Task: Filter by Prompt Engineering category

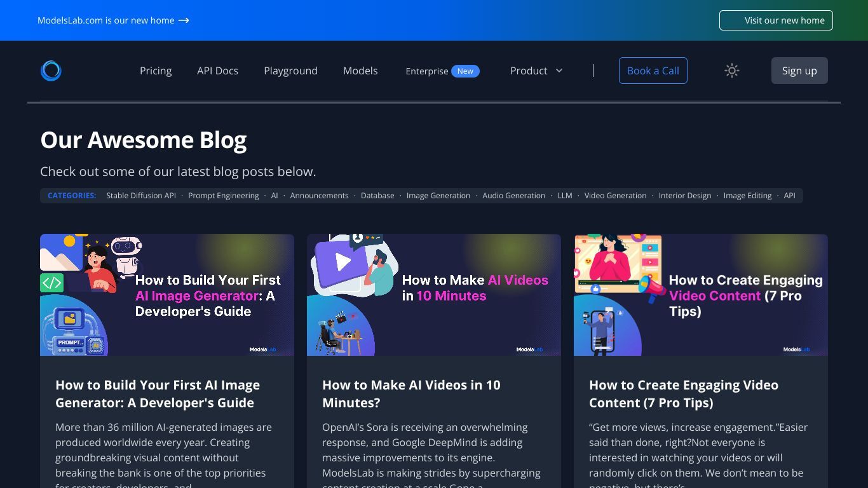Action: 224,196
